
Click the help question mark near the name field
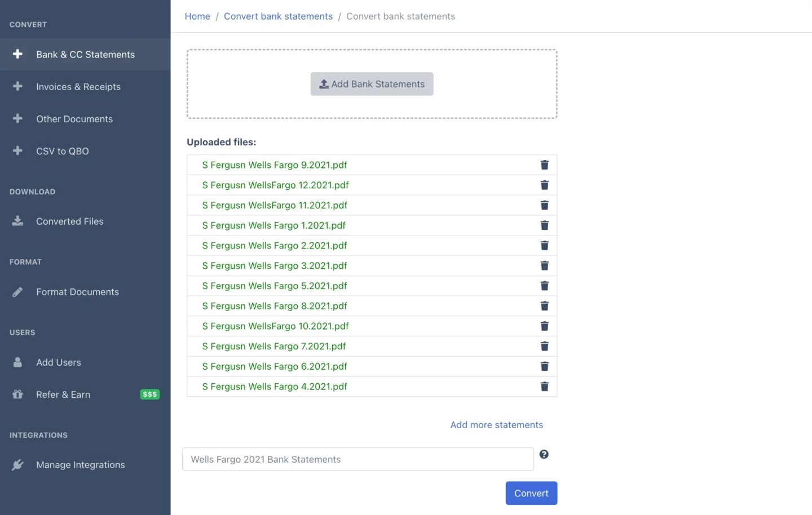544,454
